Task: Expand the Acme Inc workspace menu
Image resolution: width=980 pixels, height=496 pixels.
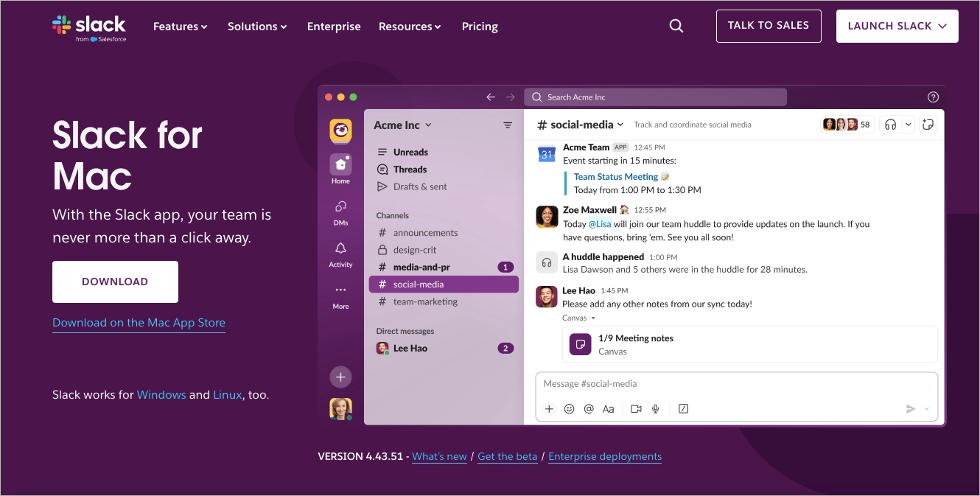Action: point(402,125)
